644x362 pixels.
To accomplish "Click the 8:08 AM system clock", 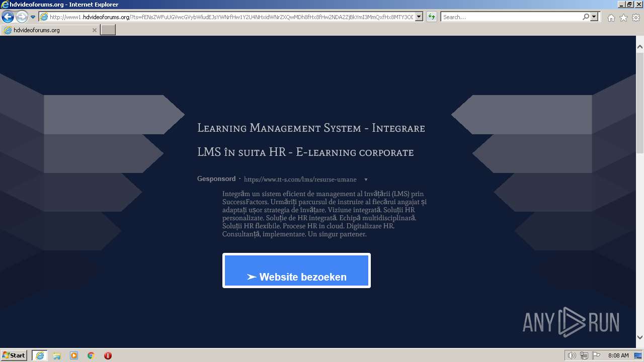I will (618, 355).
